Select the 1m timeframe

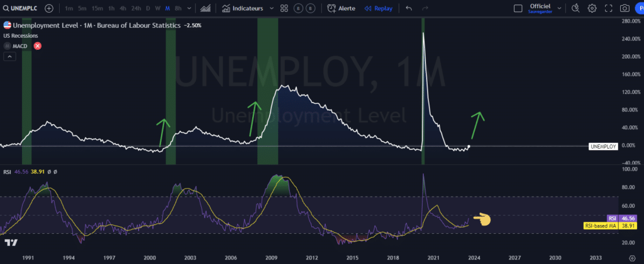tap(69, 9)
